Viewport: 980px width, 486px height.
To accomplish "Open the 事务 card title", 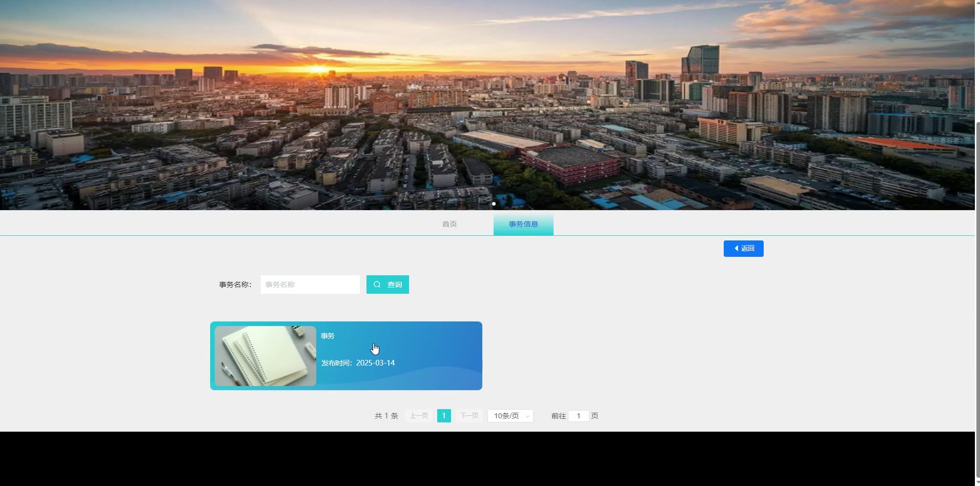I will (328, 336).
